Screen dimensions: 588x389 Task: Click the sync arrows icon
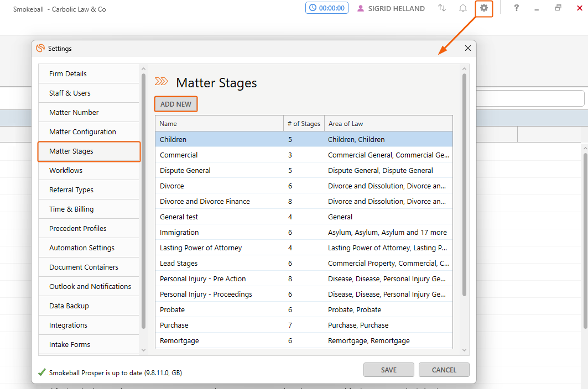pos(442,8)
